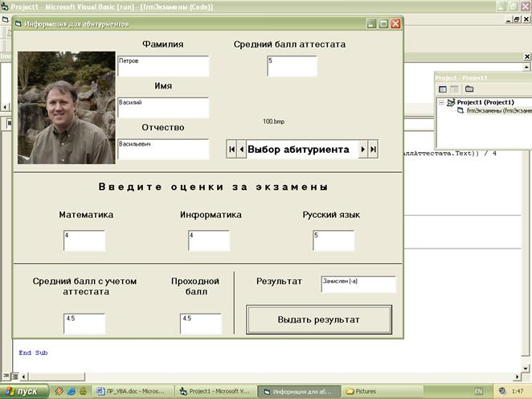Click the Математика grade field
The height and width of the screenshot is (399, 532).
(84, 241)
